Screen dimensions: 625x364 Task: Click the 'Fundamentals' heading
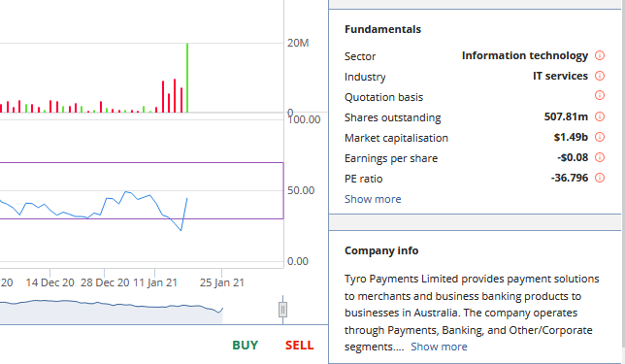382,29
